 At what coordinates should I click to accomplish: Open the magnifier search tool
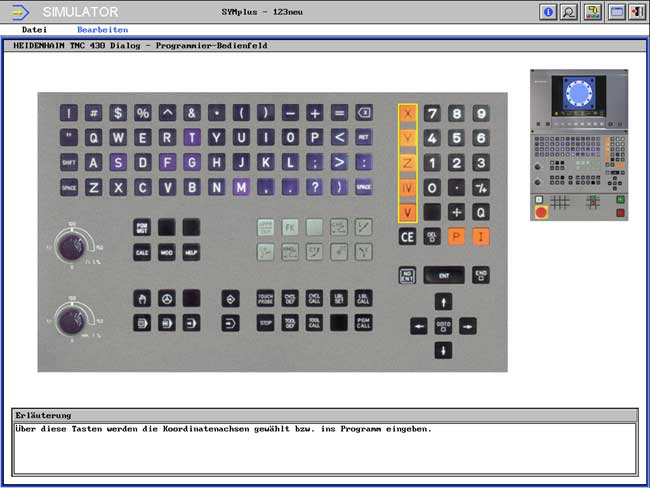[x=569, y=12]
